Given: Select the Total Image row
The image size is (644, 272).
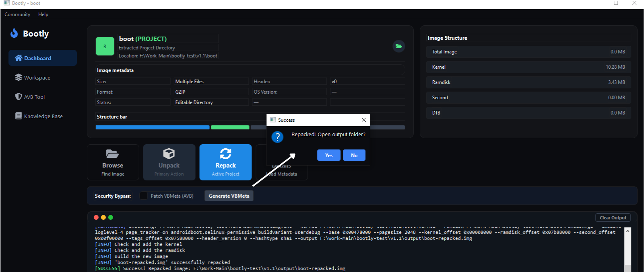Looking at the screenshot, I should click(528, 52).
